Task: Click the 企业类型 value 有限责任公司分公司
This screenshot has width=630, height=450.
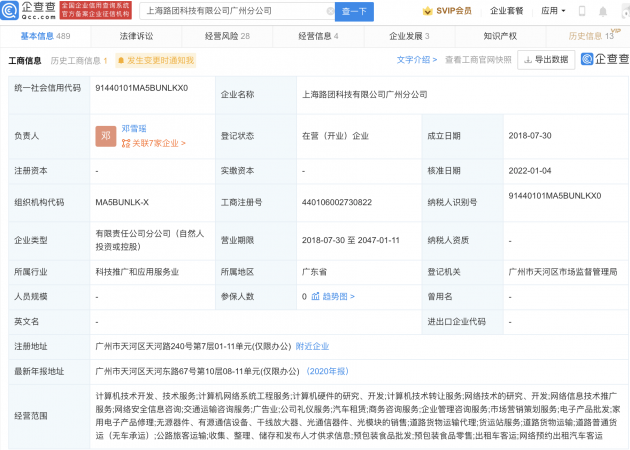Action: click(x=149, y=240)
